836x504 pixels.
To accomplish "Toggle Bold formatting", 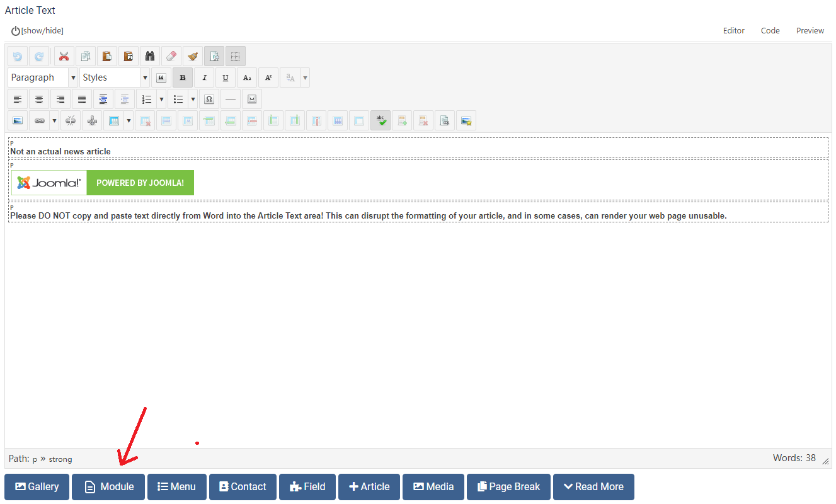I will (x=183, y=78).
